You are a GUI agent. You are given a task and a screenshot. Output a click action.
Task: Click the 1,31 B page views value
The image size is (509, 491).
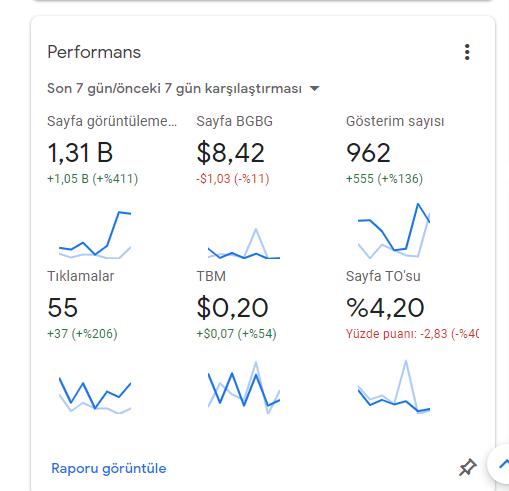click(80, 153)
